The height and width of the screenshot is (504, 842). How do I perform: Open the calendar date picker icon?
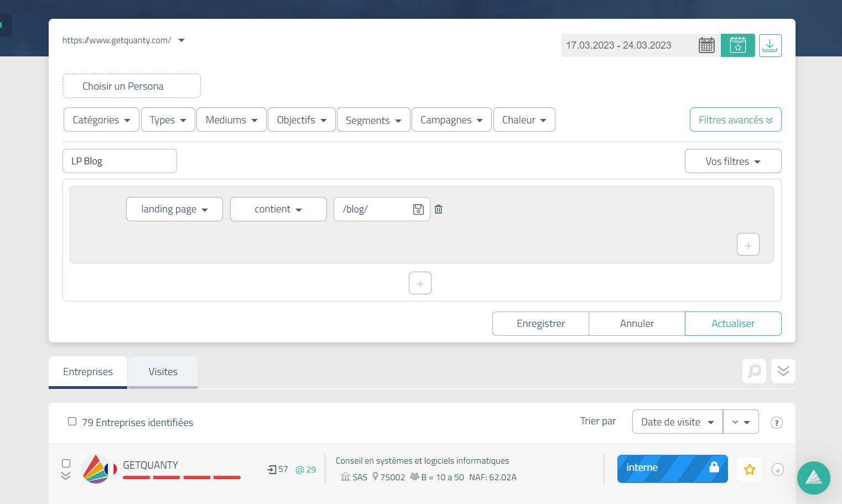tap(706, 45)
